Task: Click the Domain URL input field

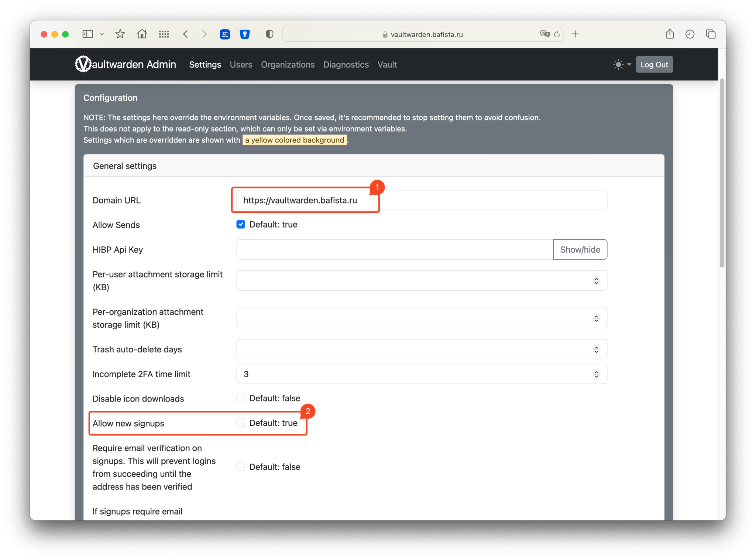Action: [x=422, y=200]
